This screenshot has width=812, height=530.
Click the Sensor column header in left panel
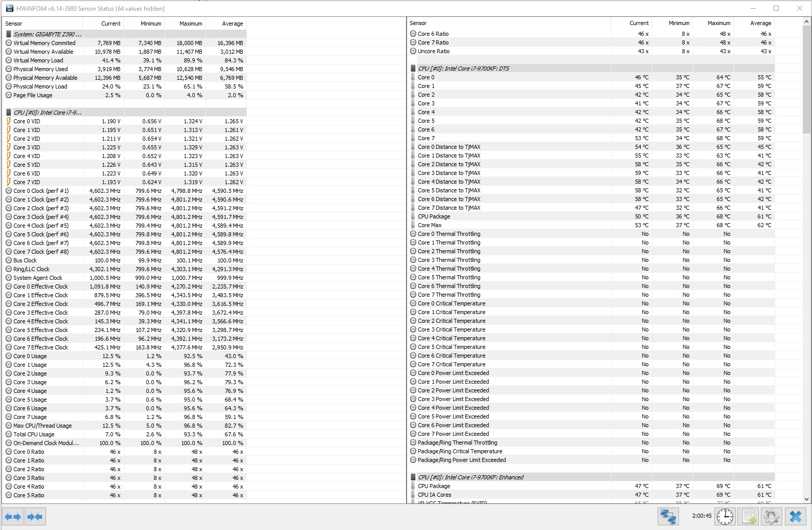pos(43,24)
